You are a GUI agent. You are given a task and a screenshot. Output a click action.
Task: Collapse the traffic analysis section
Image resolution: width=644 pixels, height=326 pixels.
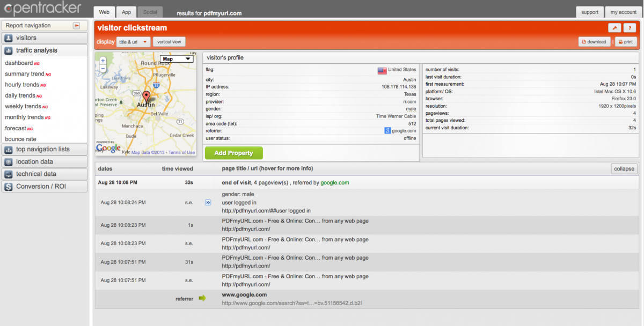(x=45, y=50)
